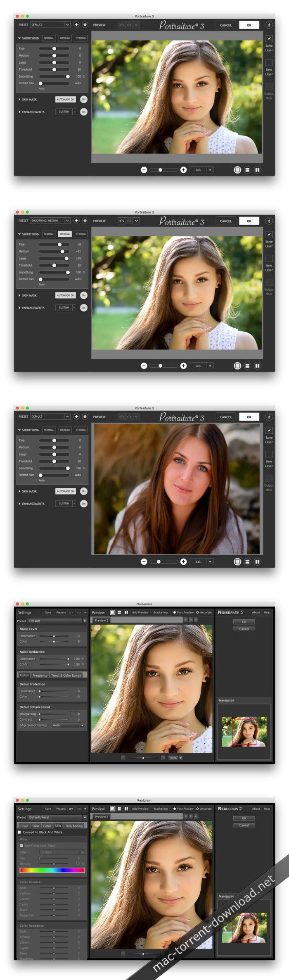Enable Convert to Black And White in Realgrain
289x980 pixels.
19,832
